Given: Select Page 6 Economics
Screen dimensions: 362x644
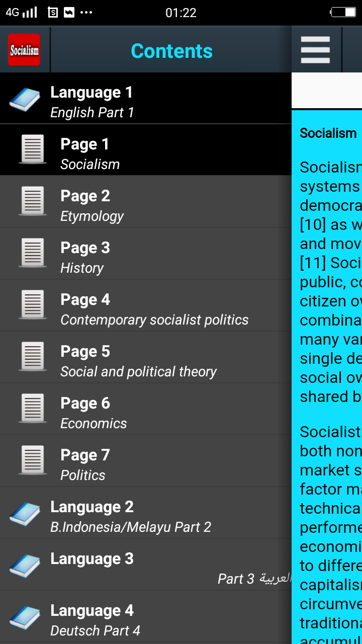Looking at the screenshot, I should click(146, 409).
